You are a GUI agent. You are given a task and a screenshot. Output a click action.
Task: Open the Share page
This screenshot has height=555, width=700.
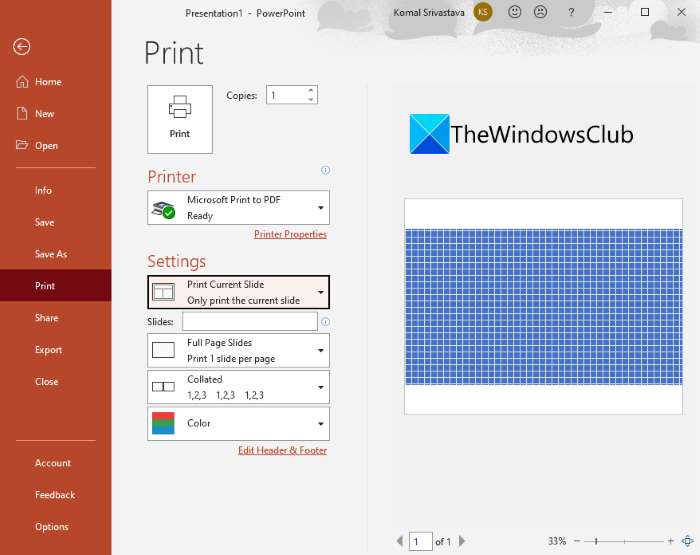(x=55, y=317)
